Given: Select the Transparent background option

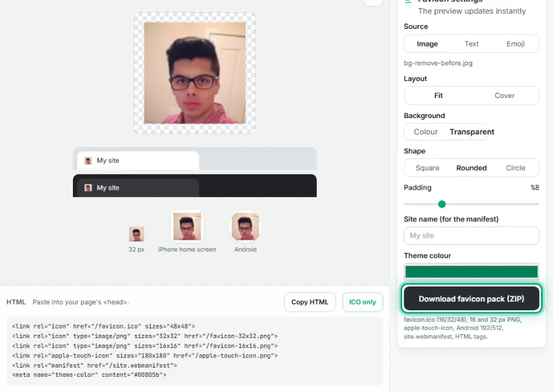Looking at the screenshot, I should (x=472, y=132).
